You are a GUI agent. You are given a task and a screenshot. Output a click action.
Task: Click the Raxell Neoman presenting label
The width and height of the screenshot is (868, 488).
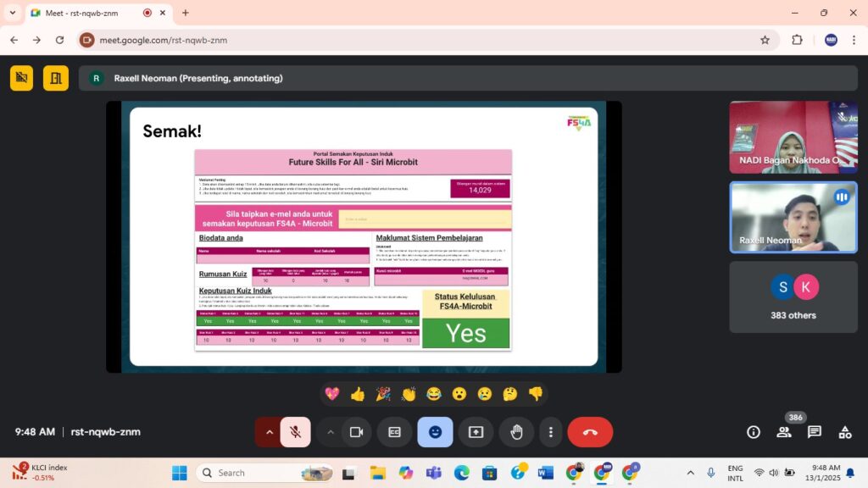click(x=198, y=78)
